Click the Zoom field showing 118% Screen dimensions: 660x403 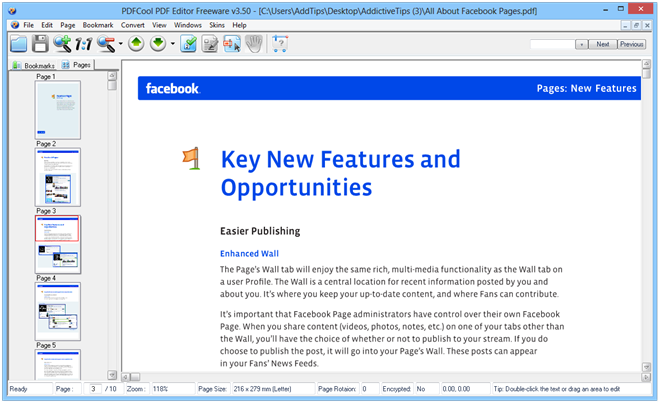pos(173,389)
